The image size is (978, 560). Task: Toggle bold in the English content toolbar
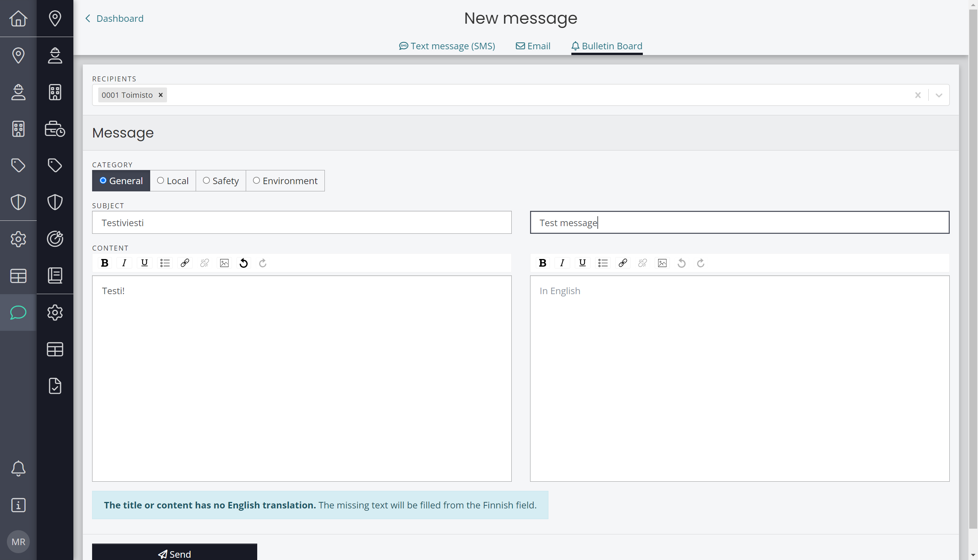pos(542,263)
